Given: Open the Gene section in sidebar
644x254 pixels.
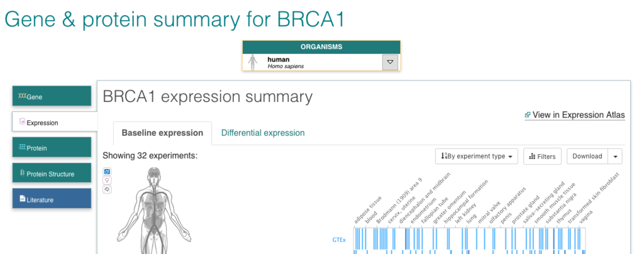Looking at the screenshot, I should (52, 96).
